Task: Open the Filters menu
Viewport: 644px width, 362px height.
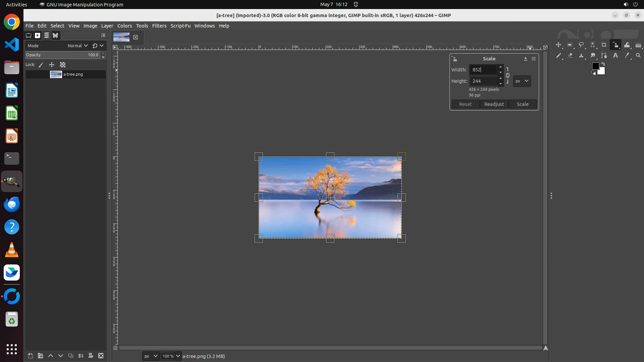Action: pos(159,26)
